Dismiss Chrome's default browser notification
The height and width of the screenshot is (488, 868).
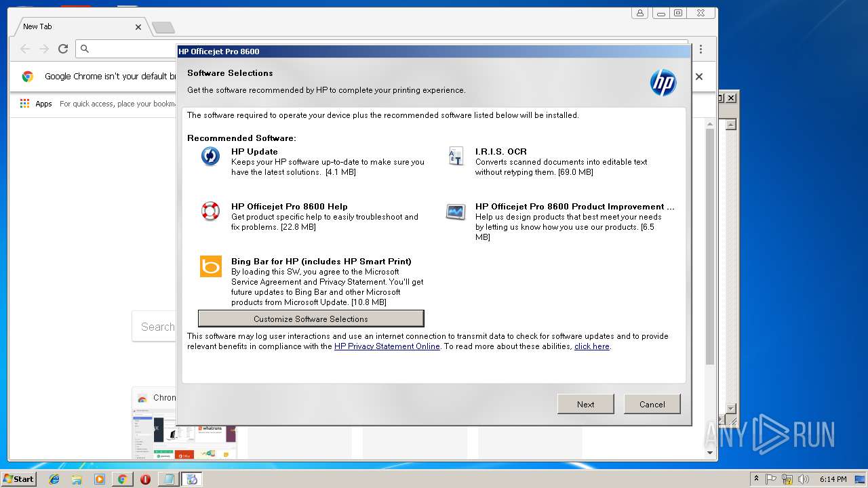[699, 77]
